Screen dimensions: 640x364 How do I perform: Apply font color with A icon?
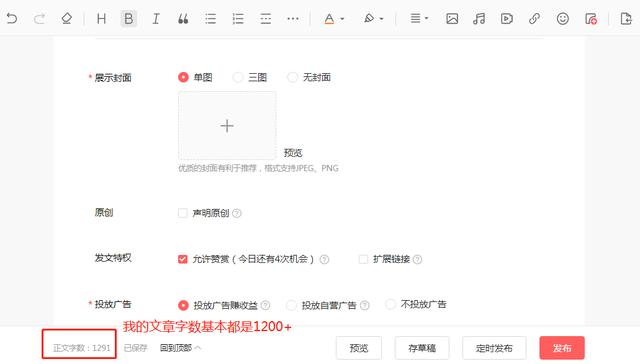(x=329, y=18)
